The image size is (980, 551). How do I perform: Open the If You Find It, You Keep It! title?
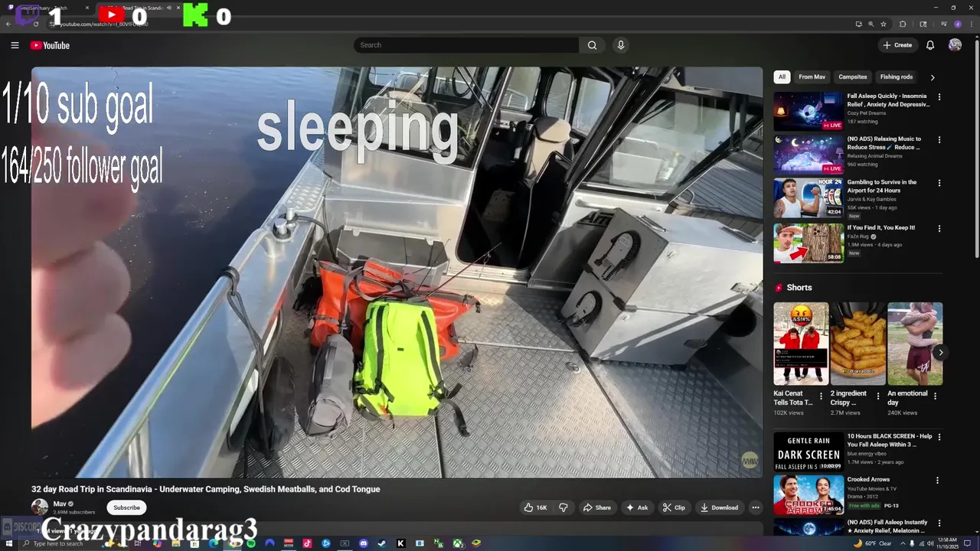pyautogui.click(x=880, y=227)
